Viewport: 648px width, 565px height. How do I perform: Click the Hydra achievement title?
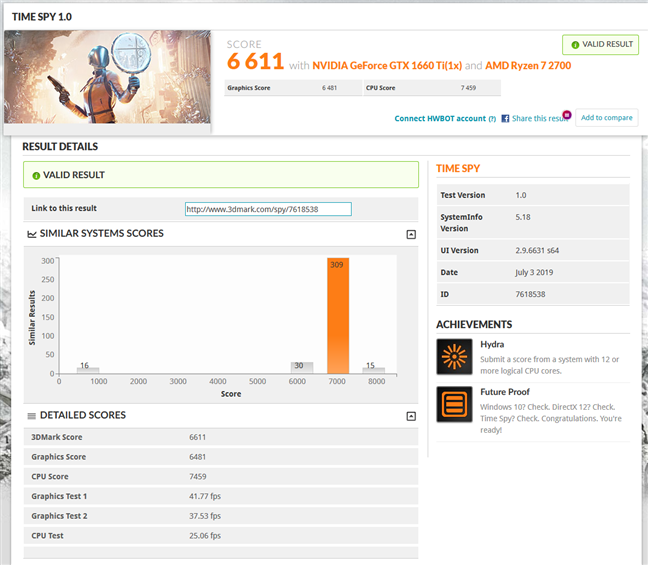pos(492,344)
